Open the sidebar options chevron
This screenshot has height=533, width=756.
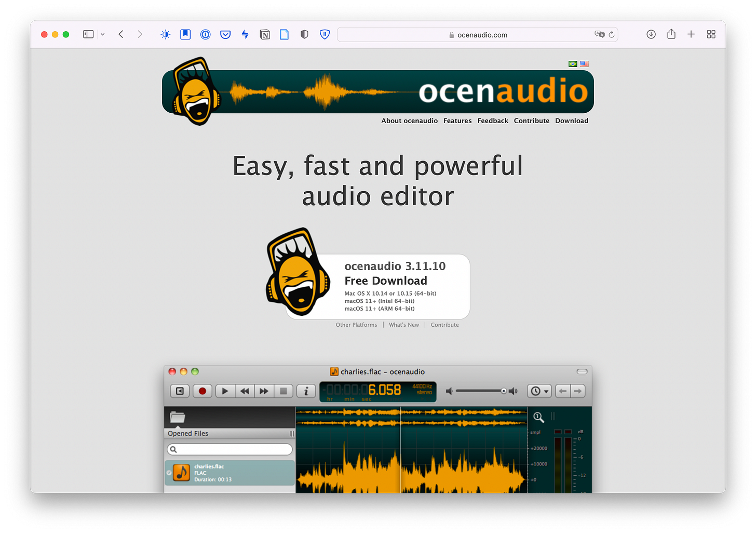(x=103, y=34)
